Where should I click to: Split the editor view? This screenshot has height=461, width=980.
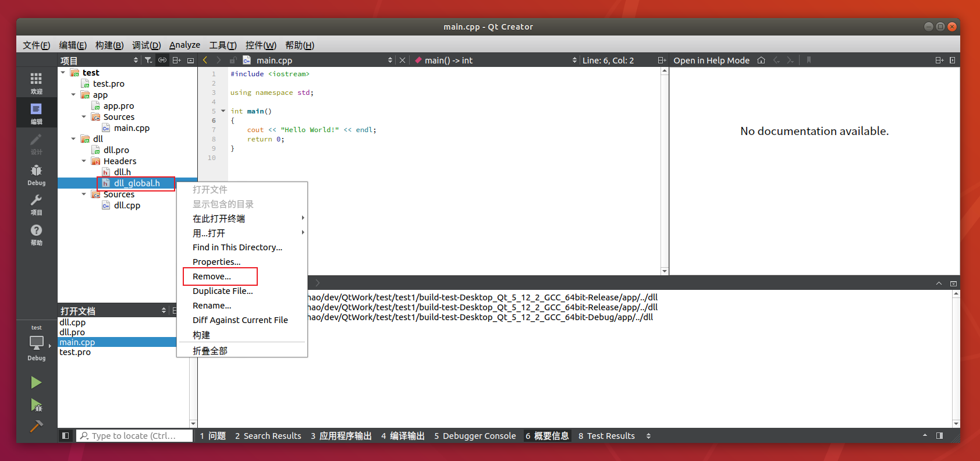662,60
